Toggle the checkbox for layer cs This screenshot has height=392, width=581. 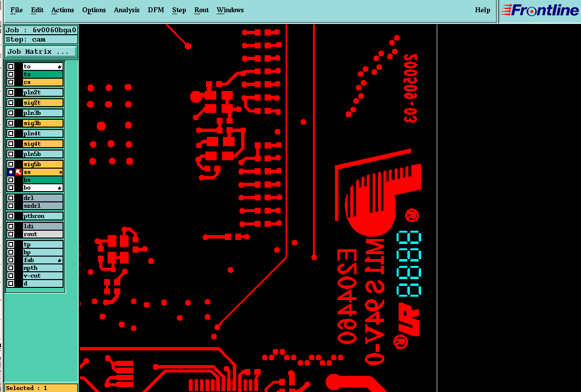(11, 82)
